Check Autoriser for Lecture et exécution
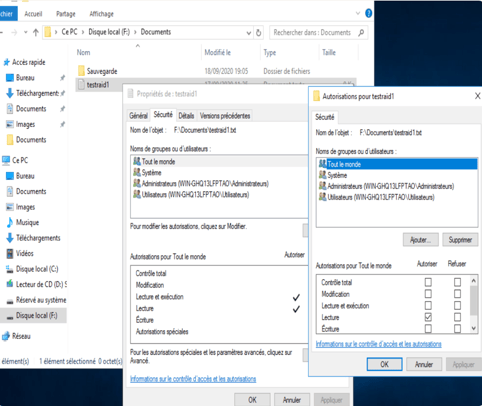This screenshot has width=482, height=406. tap(428, 306)
